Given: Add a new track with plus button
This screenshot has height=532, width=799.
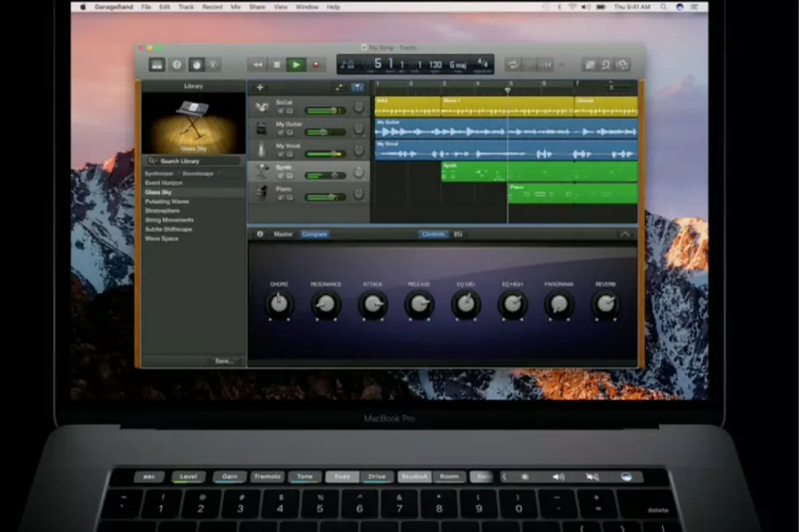Looking at the screenshot, I should [x=260, y=87].
